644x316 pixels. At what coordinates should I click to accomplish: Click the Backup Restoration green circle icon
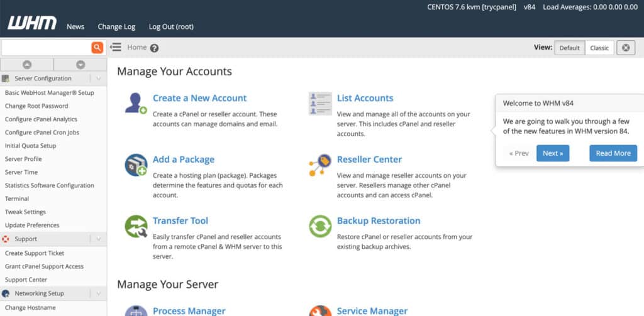click(x=320, y=226)
